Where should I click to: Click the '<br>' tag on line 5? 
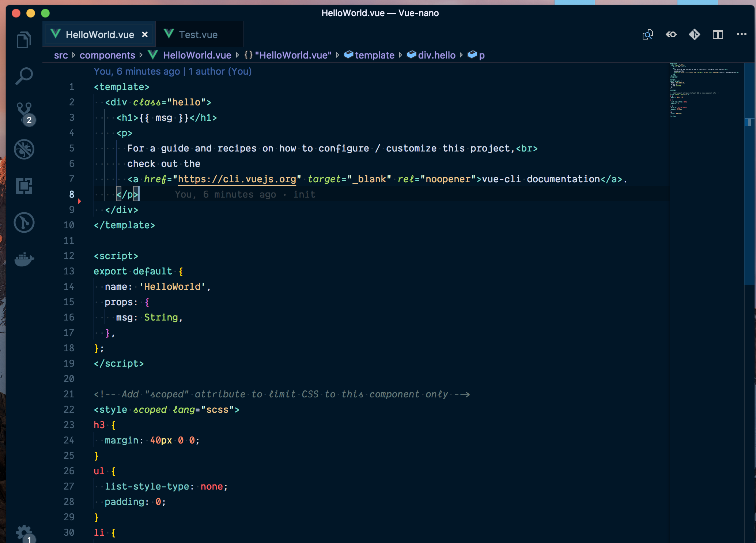tap(526, 148)
